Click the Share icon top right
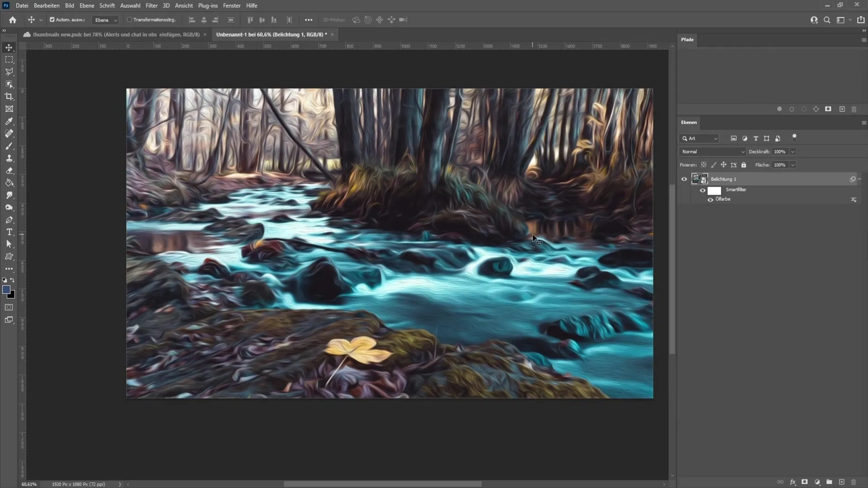Viewport: 868px width, 488px height. point(861,20)
